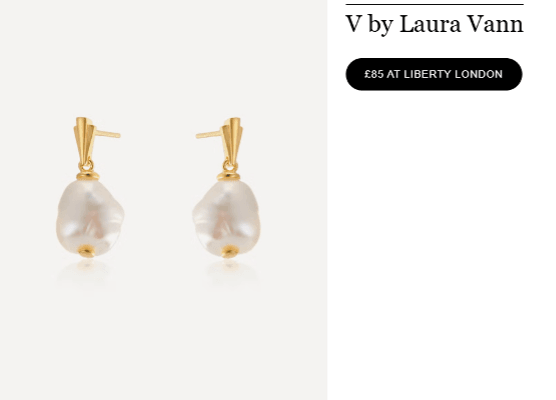Click the gold cap above left pearl
556x400 pixels.
pos(88,176)
